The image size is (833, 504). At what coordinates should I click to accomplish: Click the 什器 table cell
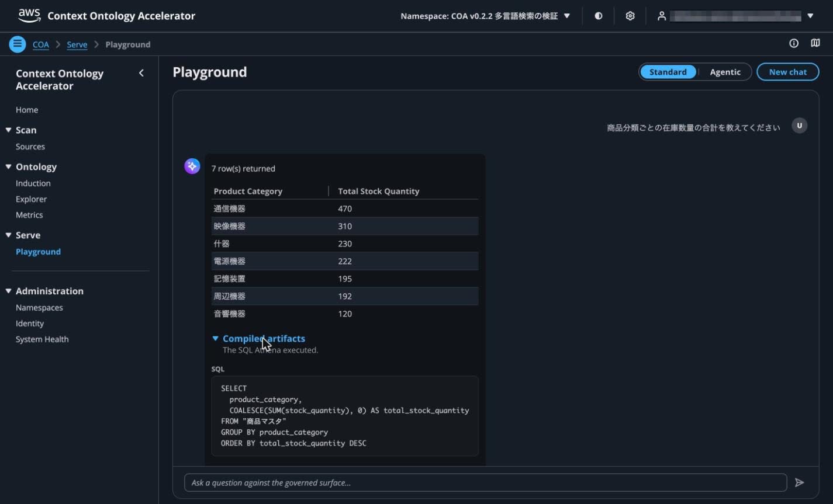[x=222, y=244]
